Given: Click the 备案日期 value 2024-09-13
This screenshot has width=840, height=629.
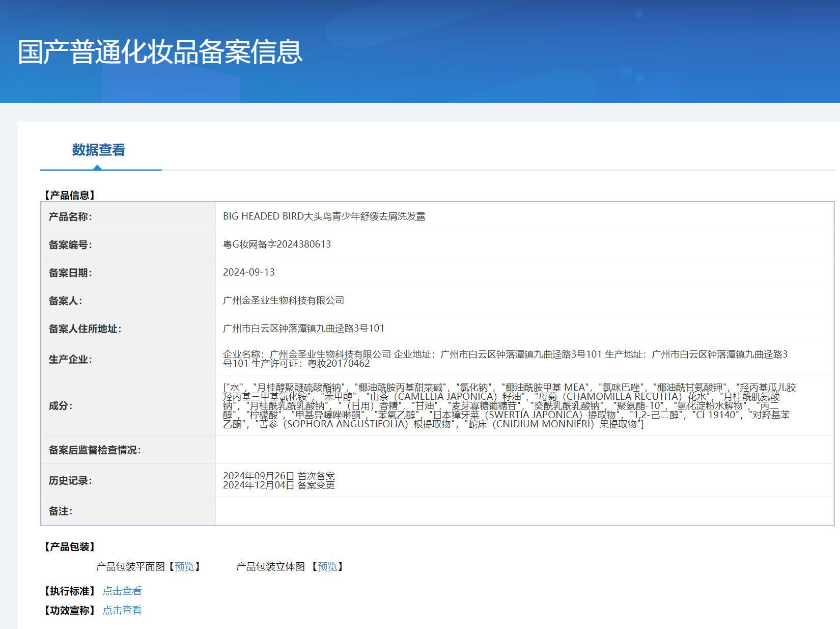Looking at the screenshot, I should click(x=249, y=272).
